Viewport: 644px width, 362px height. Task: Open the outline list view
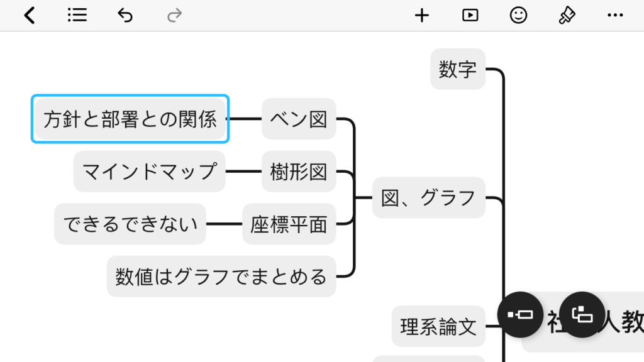coord(77,15)
